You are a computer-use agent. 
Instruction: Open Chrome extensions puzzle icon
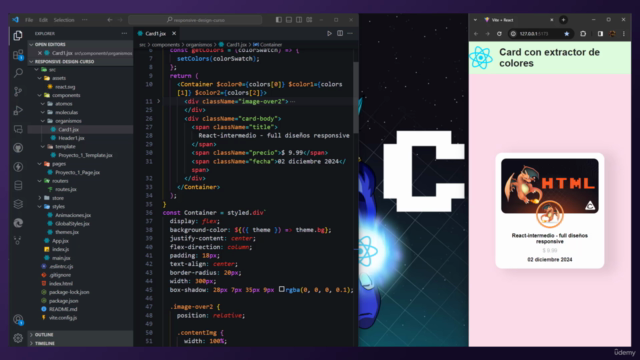pos(583,34)
